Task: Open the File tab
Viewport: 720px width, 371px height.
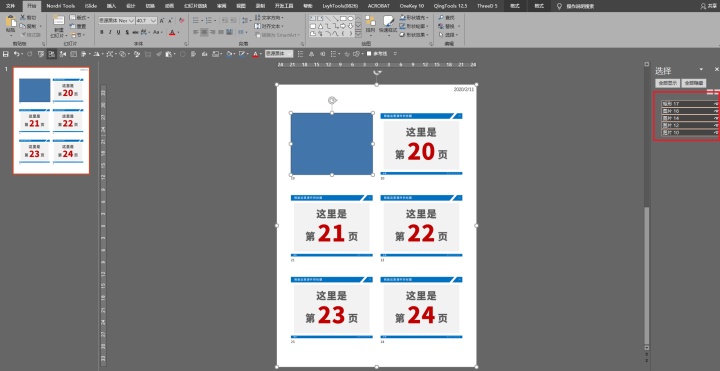Action: tap(10, 6)
